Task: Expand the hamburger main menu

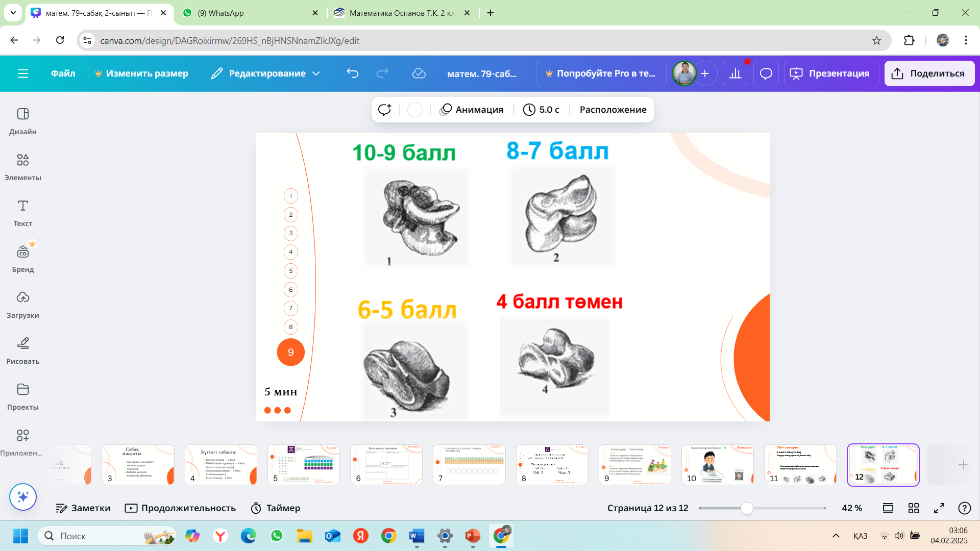Action: (x=23, y=73)
